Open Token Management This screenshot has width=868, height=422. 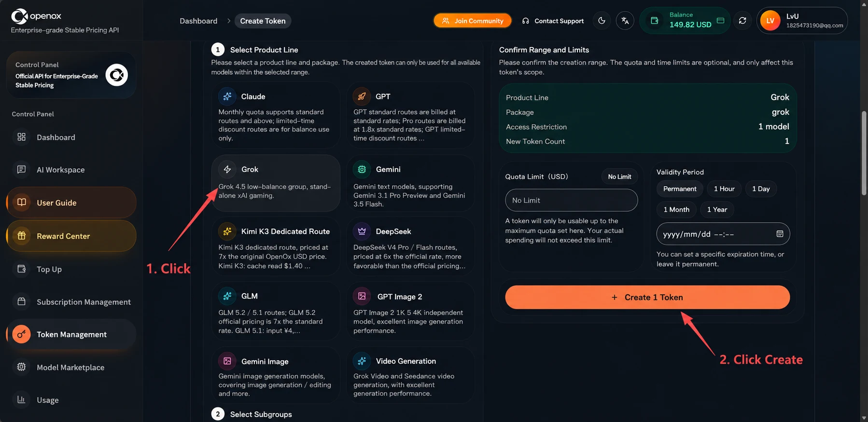(x=71, y=334)
